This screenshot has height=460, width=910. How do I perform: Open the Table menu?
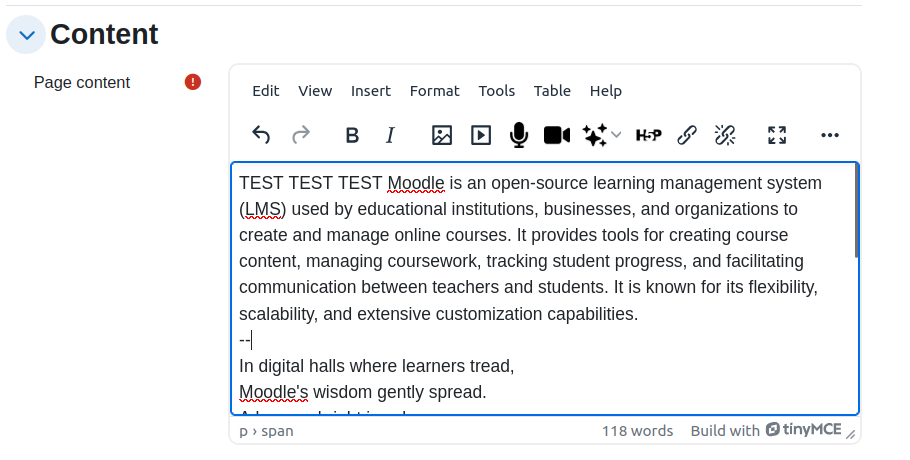coord(552,91)
